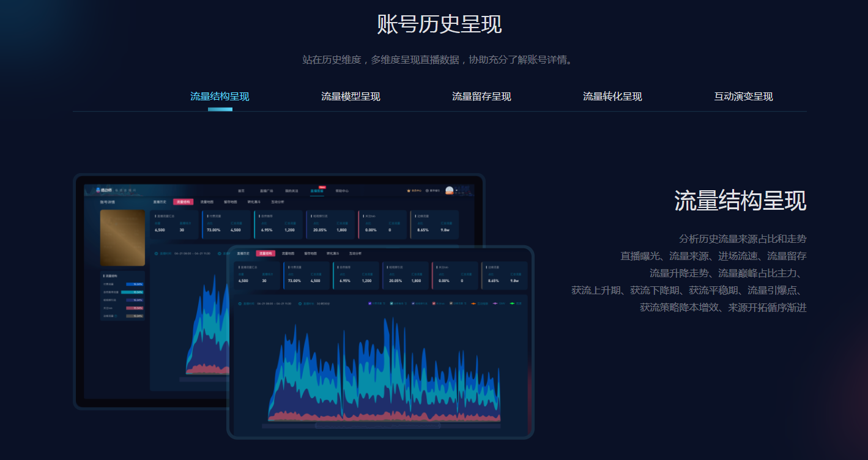Screen dimensions: 868x460
Task: Select 直播历史 sub-tab in the monitor mockup
Action: tap(159, 201)
